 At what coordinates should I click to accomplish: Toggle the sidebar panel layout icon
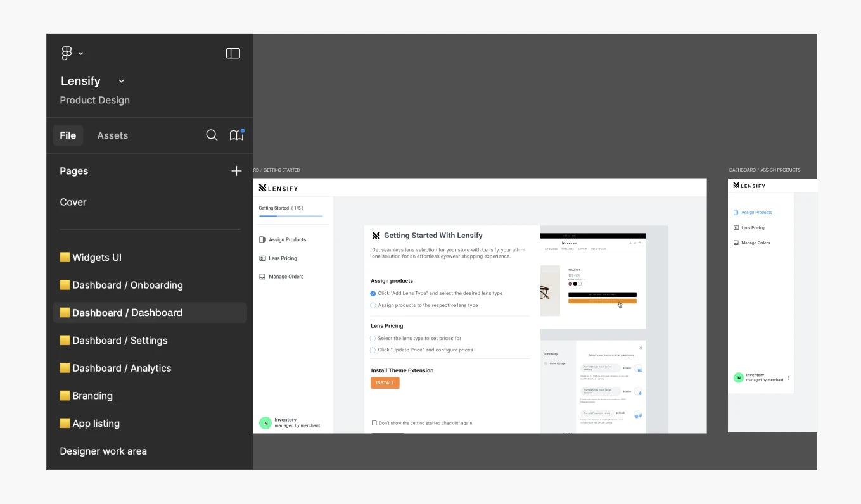coord(233,54)
